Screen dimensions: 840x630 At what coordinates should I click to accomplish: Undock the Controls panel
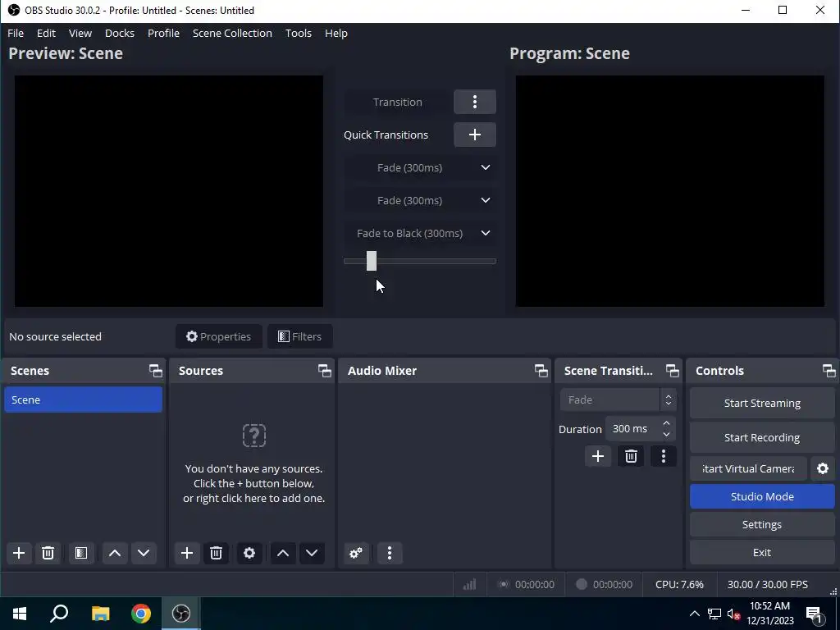(x=829, y=370)
